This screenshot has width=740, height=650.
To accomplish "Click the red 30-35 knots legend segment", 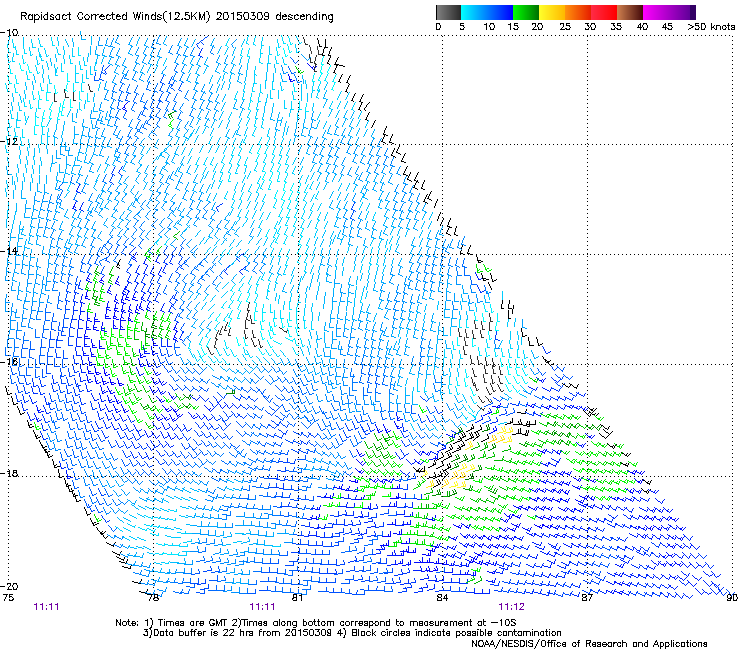I will (x=604, y=12).
